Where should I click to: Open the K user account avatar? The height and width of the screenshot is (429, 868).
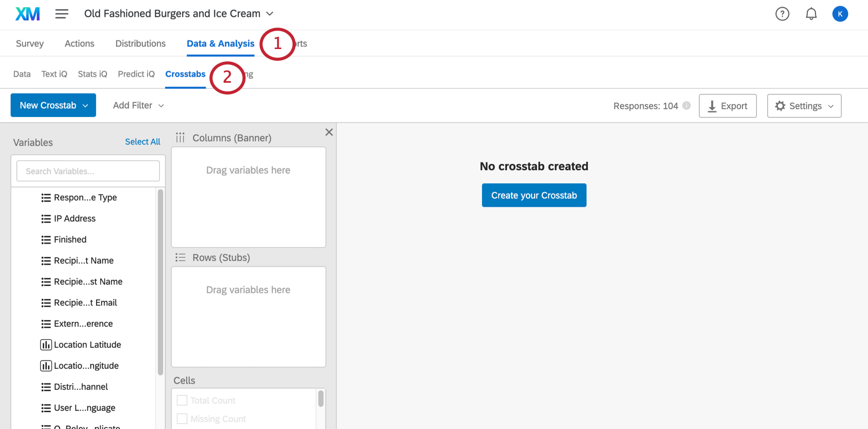(840, 14)
